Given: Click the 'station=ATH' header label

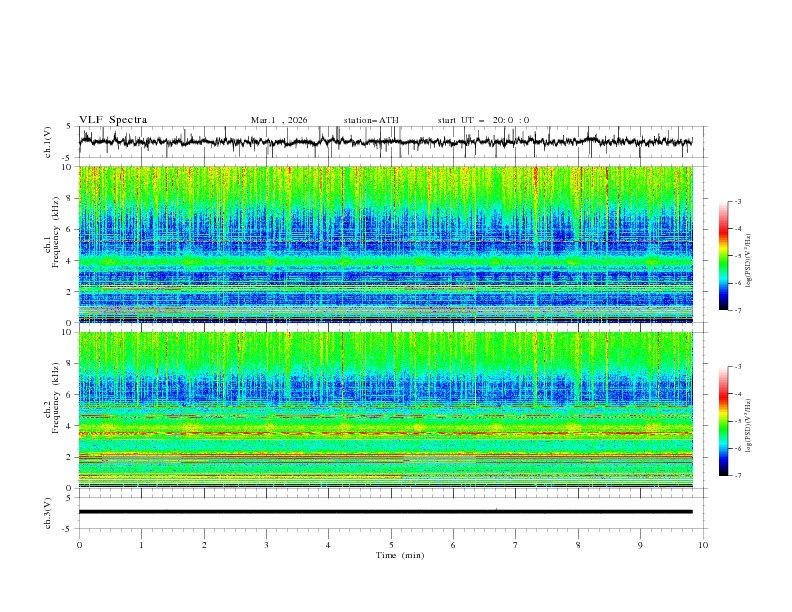Looking at the screenshot, I should click(x=371, y=120).
